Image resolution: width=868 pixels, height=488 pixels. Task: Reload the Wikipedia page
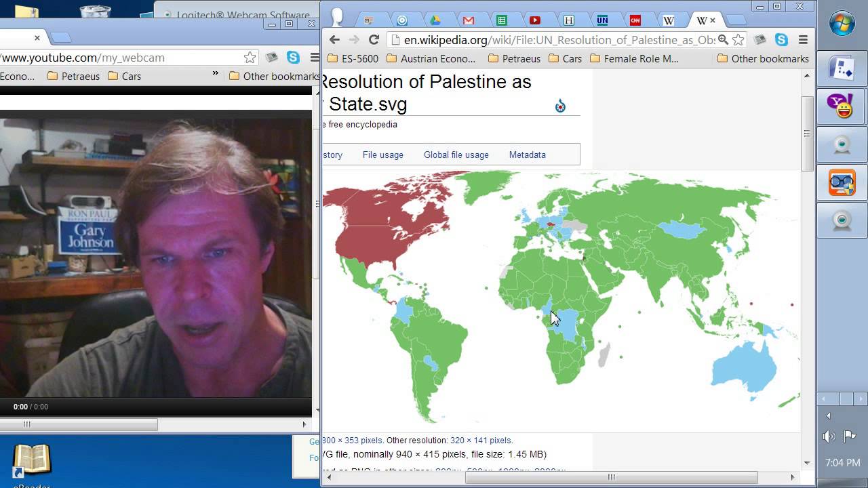click(374, 40)
